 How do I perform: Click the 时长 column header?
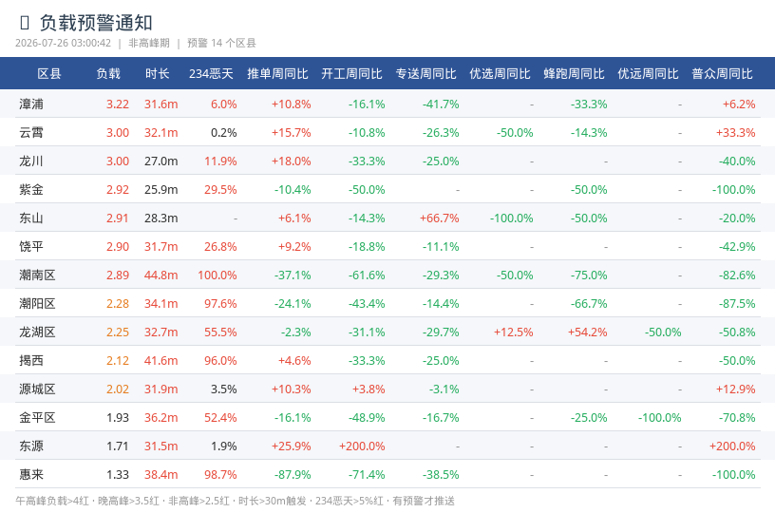157,74
